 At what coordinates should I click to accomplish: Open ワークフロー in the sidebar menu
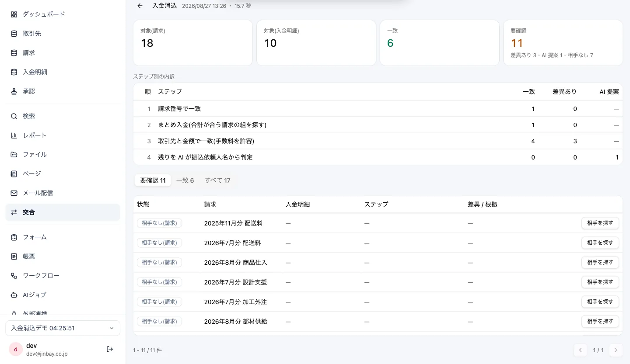click(63, 275)
